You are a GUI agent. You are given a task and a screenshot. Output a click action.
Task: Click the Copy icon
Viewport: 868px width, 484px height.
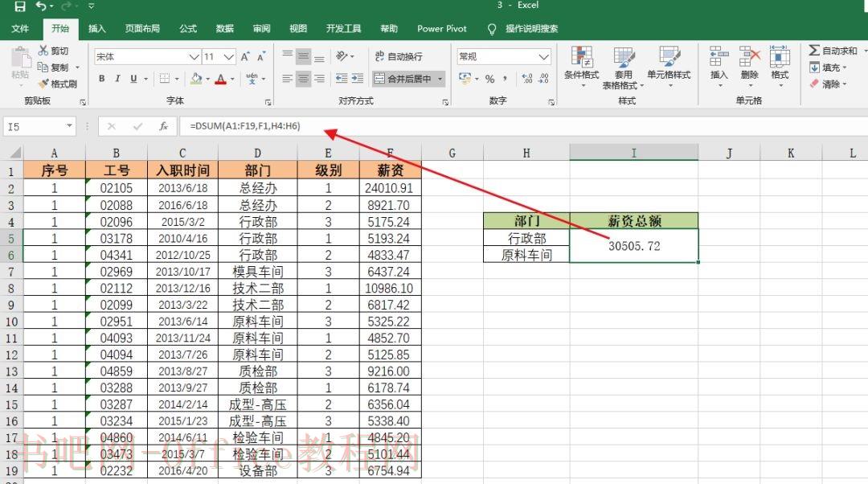[43, 67]
